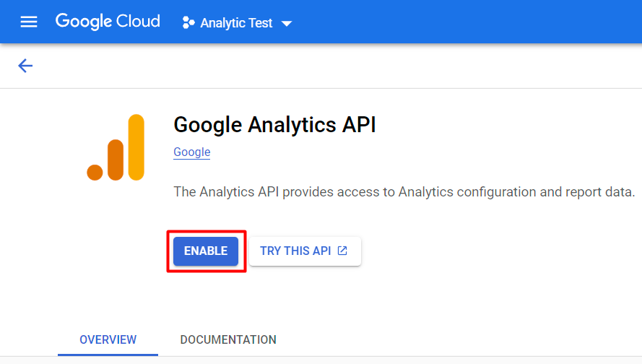Click the Google Analytics bar chart logo
The height and width of the screenshot is (364, 642).
point(116,147)
